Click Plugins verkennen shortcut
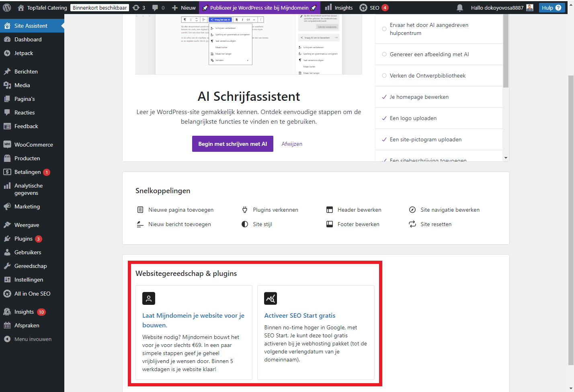The width and height of the screenshot is (574, 392). click(270, 210)
